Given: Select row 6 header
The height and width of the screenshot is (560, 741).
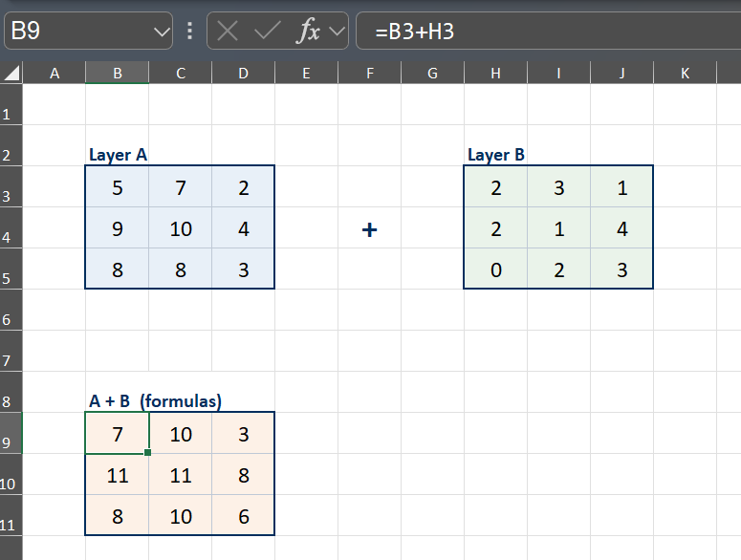Looking at the screenshot, I should [11, 310].
